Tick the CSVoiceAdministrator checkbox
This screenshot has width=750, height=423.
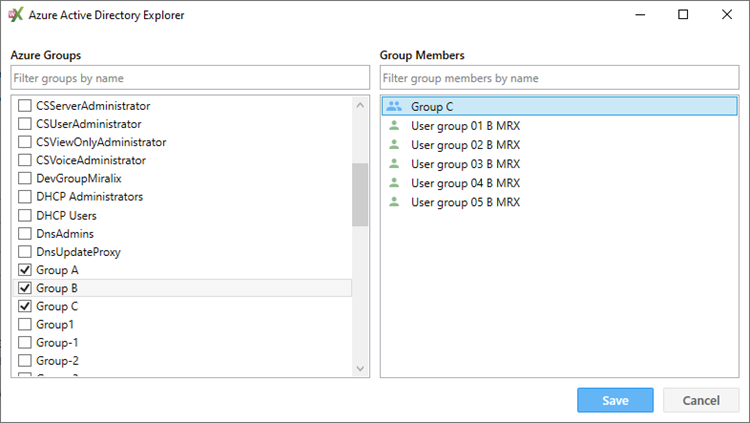pos(25,160)
